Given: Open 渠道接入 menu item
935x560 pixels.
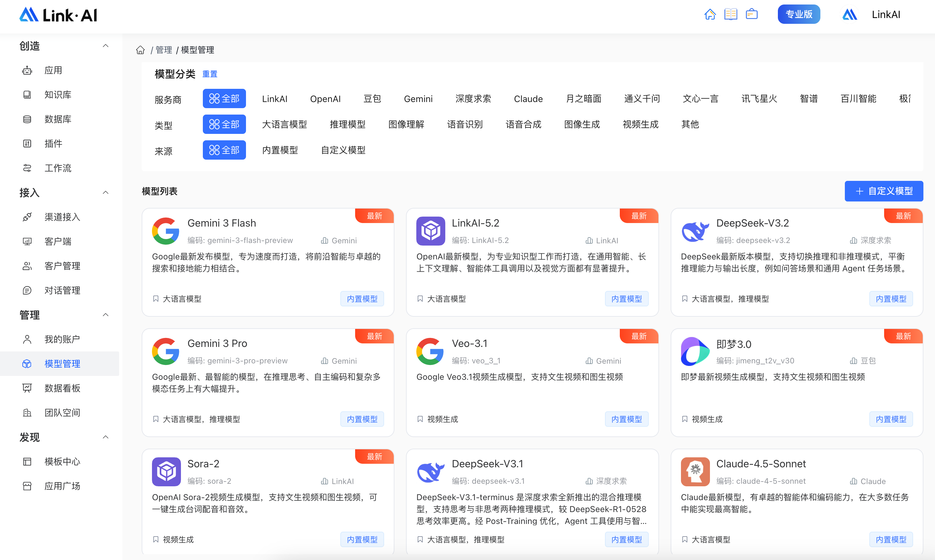Looking at the screenshot, I should [x=62, y=217].
